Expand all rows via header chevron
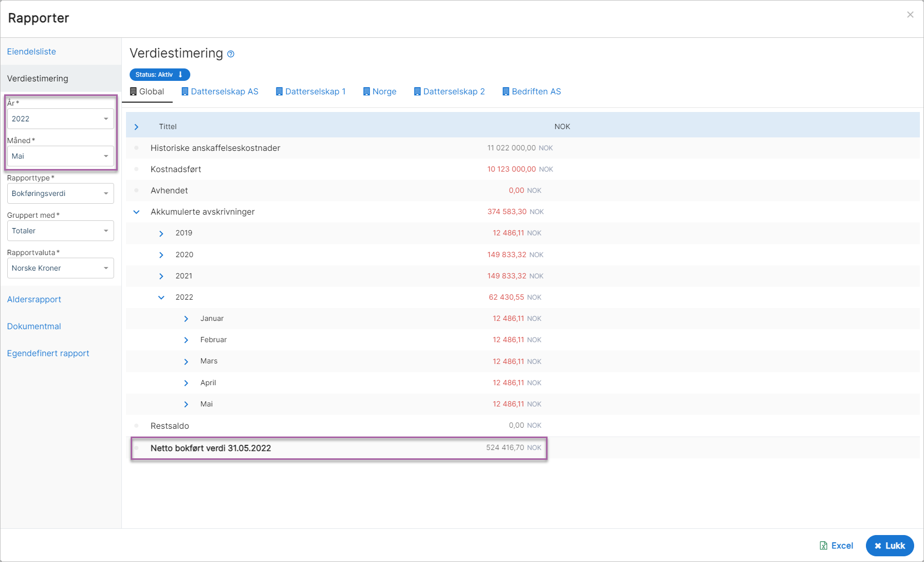The image size is (924, 562). pos(136,127)
